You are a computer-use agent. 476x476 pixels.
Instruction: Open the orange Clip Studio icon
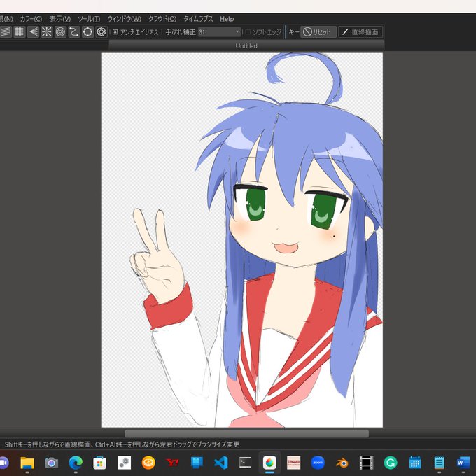click(x=148, y=463)
